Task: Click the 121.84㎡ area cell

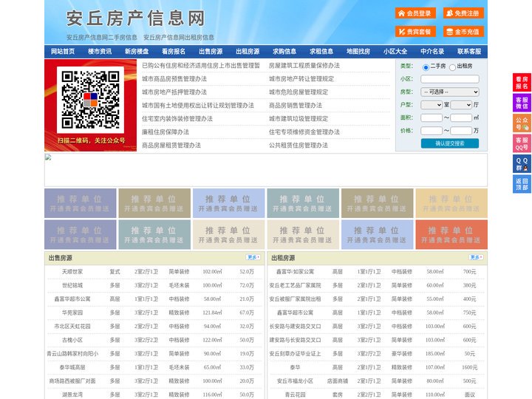Action: click(x=212, y=313)
